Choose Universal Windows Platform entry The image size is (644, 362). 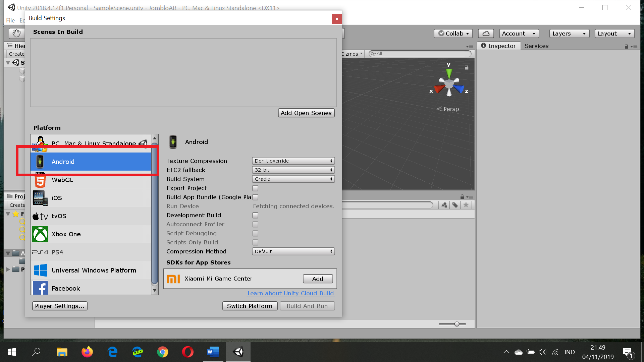click(94, 270)
